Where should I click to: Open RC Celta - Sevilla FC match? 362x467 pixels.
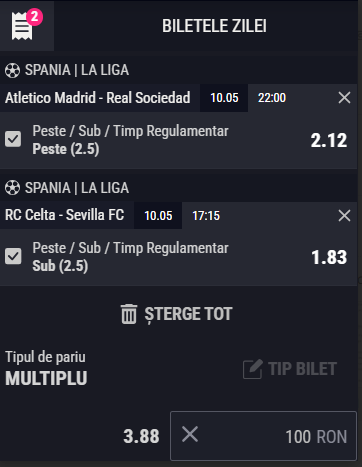point(65,215)
